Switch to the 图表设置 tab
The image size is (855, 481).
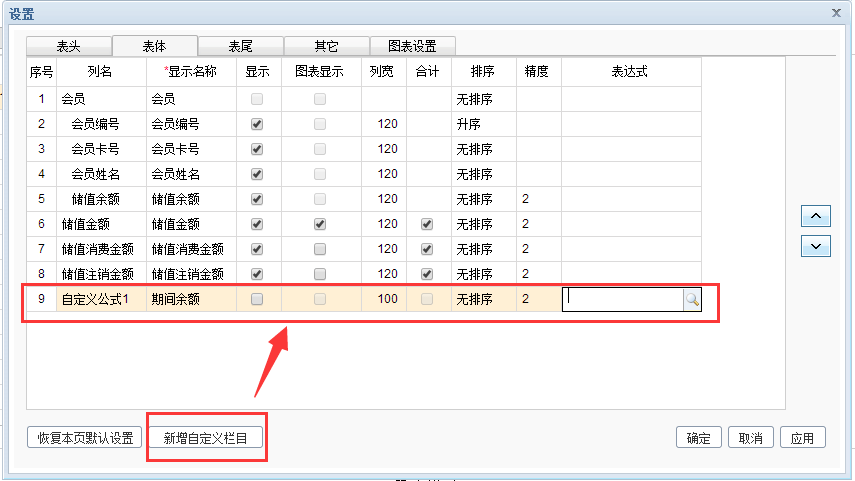point(413,46)
